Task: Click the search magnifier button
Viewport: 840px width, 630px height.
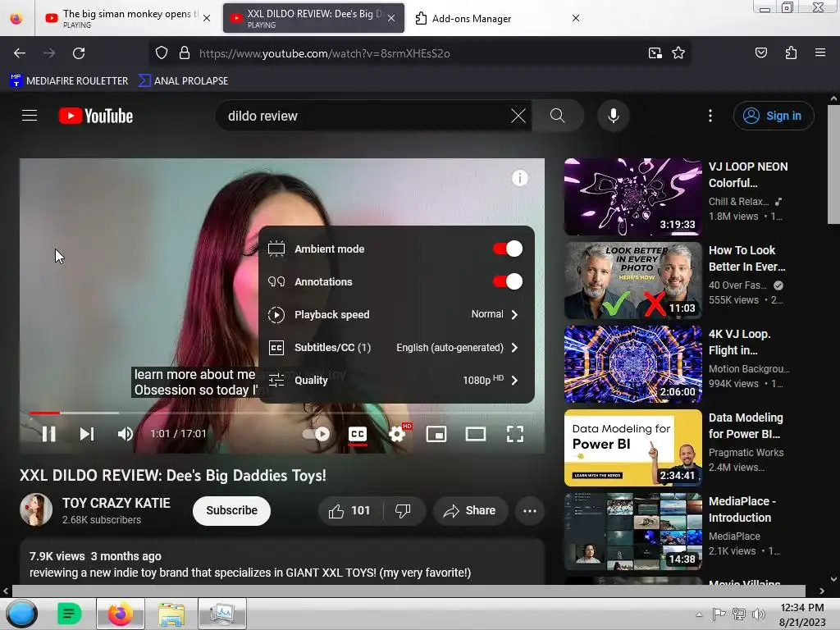Action: [x=558, y=116]
